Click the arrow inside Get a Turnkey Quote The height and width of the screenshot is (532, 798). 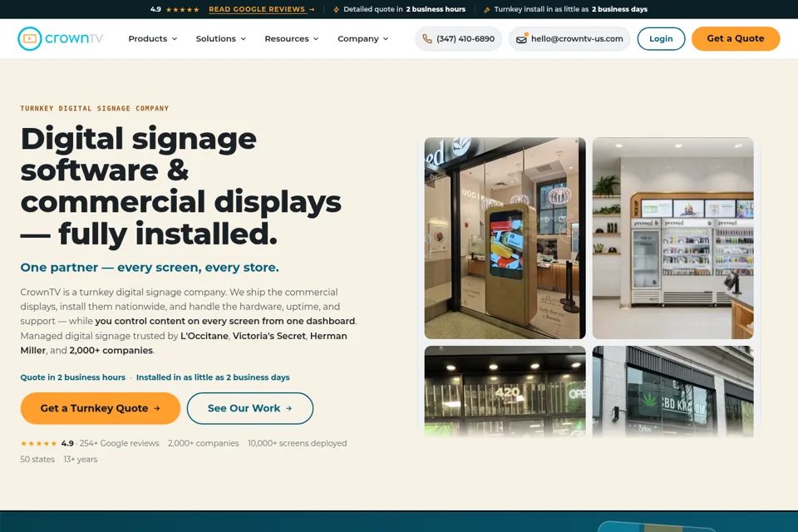[x=157, y=408]
